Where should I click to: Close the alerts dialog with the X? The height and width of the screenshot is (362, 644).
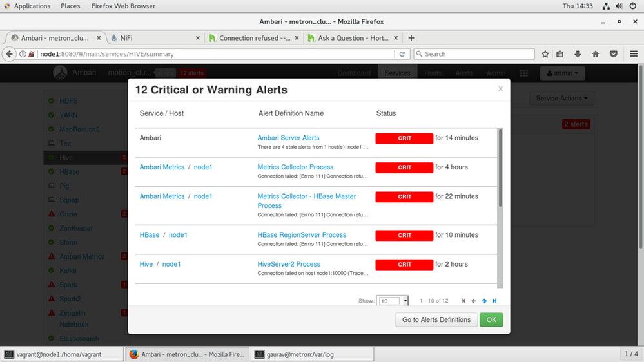pyautogui.click(x=500, y=89)
